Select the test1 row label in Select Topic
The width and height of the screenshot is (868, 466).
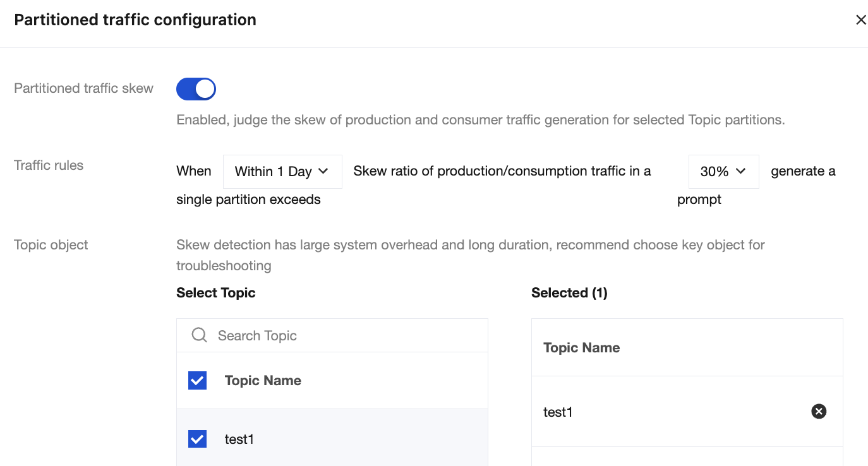(239, 439)
